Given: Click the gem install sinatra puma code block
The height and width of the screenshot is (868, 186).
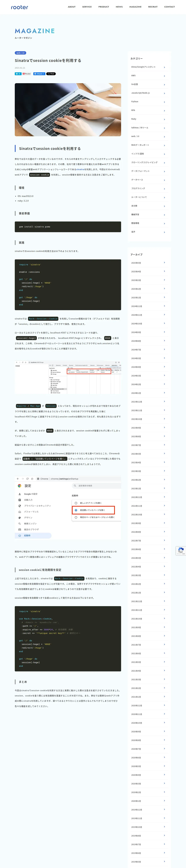Looking at the screenshot, I should point(68,227).
